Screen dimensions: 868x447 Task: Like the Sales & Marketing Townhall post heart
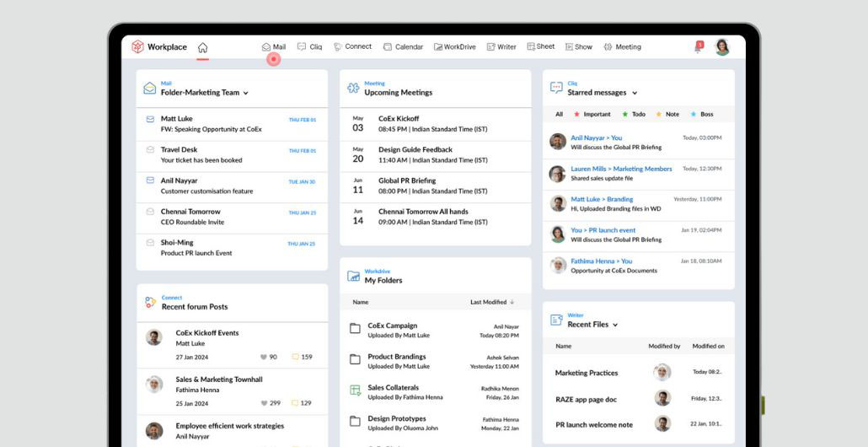pos(264,403)
